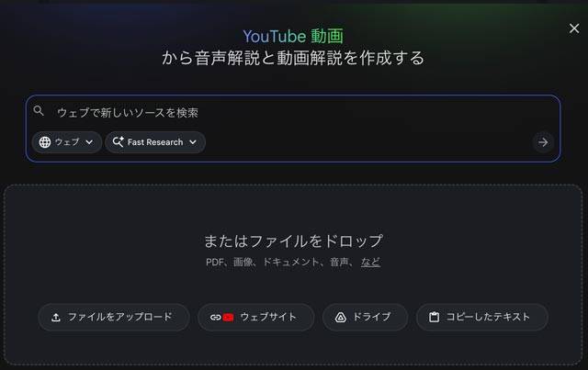Click the clipboard icon for copied text
588x370 pixels.
[x=435, y=317]
